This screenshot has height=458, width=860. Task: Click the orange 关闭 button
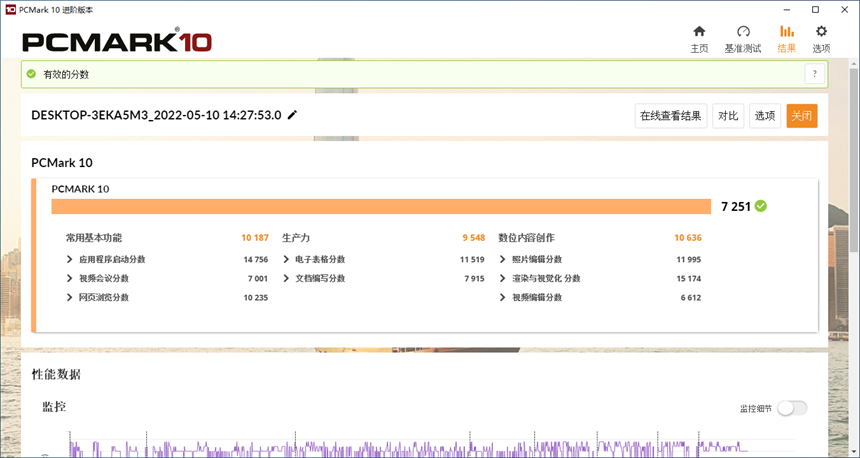point(802,116)
